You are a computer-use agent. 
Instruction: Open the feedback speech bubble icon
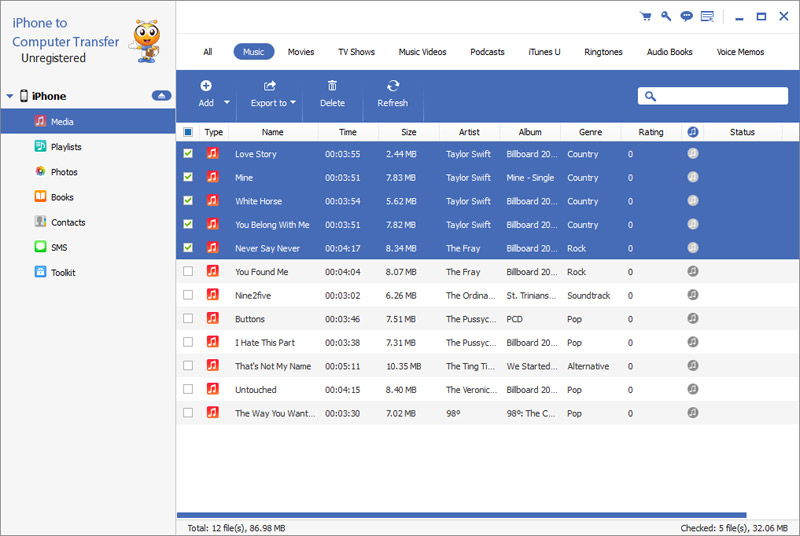[x=687, y=16]
